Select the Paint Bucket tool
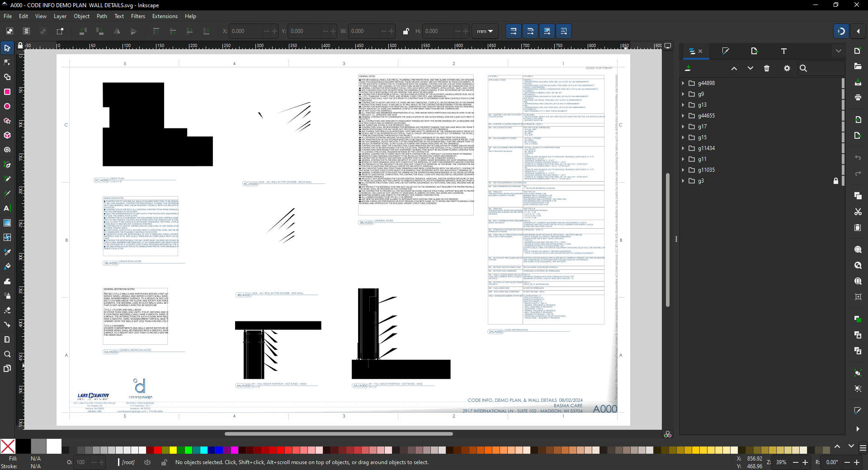The height and width of the screenshot is (470, 868). 7,267
